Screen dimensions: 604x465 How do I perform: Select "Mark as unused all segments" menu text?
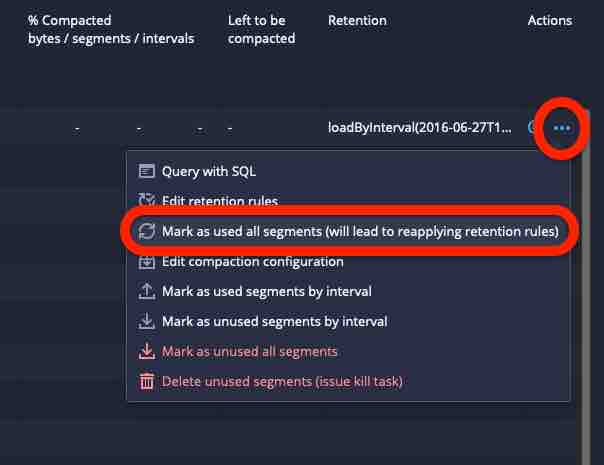[x=250, y=351]
